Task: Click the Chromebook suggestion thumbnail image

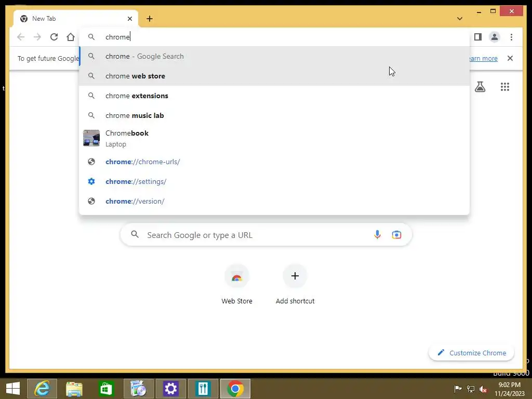Action: (x=91, y=138)
